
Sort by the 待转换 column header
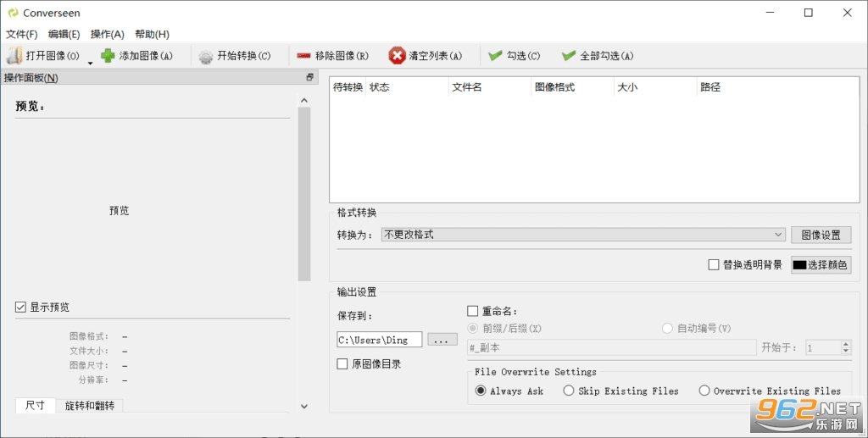point(348,87)
